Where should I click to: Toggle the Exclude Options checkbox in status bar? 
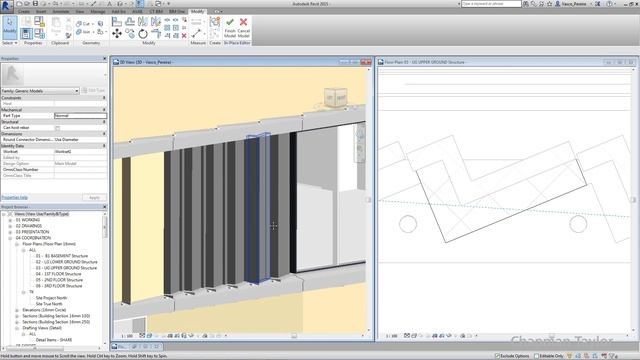click(497, 356)
